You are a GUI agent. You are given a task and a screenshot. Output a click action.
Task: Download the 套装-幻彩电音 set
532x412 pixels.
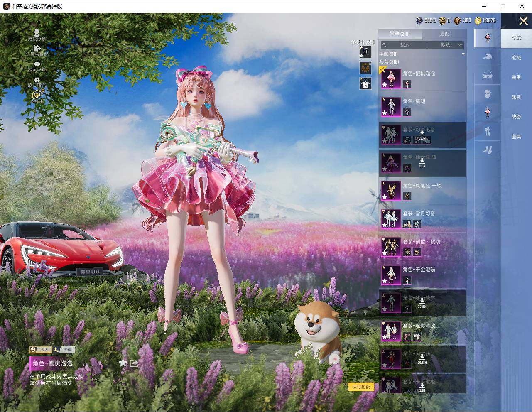pos(422,135)
